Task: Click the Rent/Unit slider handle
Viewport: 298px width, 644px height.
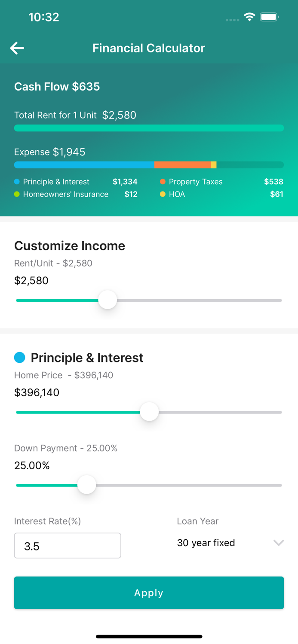Action: [x=108, y=300]
